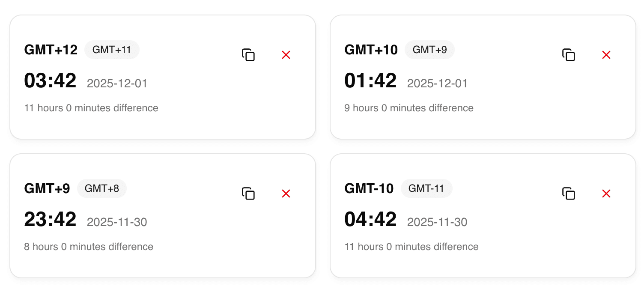Click the GMT+8 badge

(102, 188)
